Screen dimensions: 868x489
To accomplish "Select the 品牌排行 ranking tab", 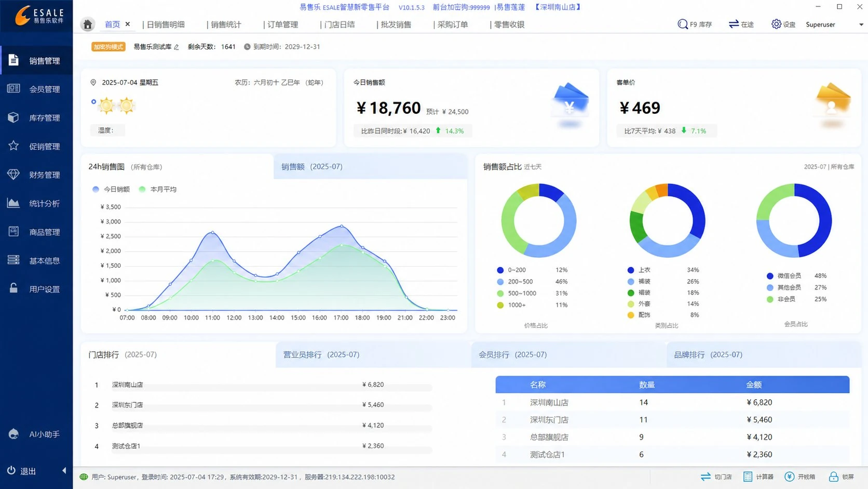I will click(x=764, y=354).
